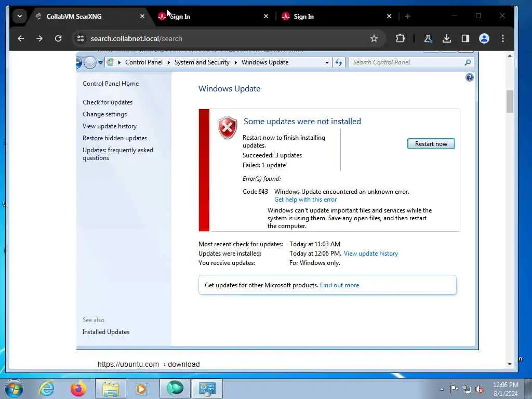Click the green round browser taskbar icon
Viewport: 532px width, 399px height.
tap(175, 389)
